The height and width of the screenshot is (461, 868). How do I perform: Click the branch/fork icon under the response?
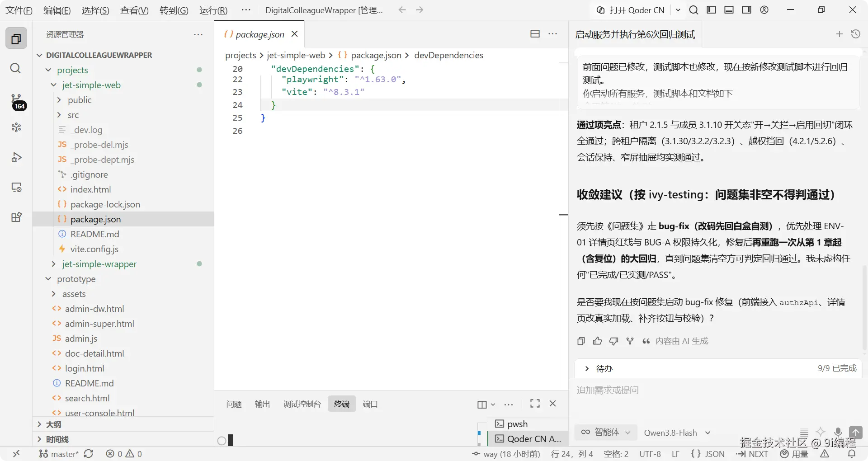(x=630, y=341)
